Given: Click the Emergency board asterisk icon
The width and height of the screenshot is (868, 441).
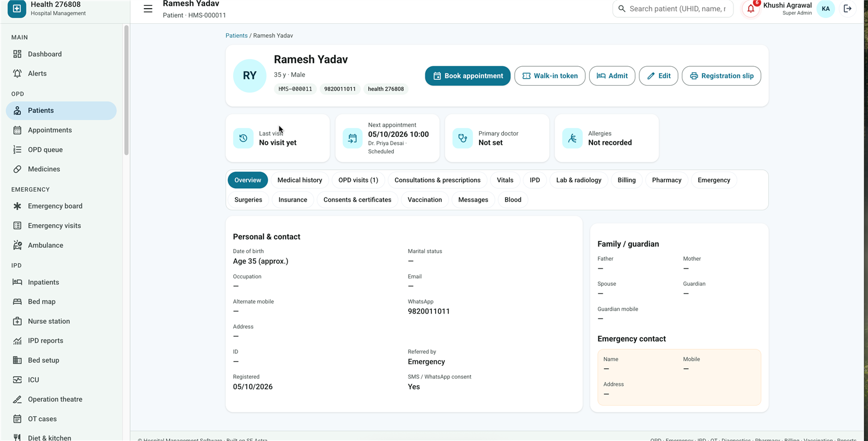Looking at the screenshot, I should point(17,206).
